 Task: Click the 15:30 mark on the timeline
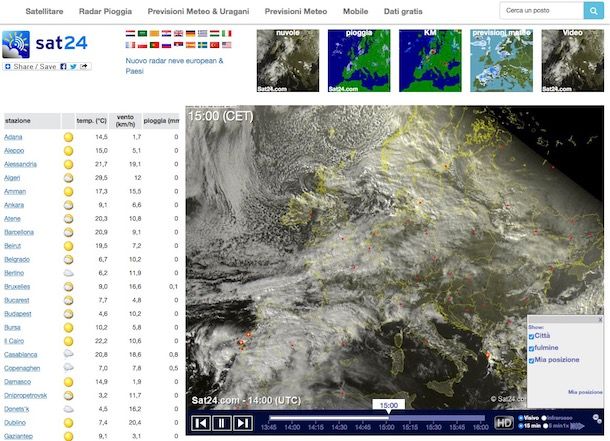433,427
